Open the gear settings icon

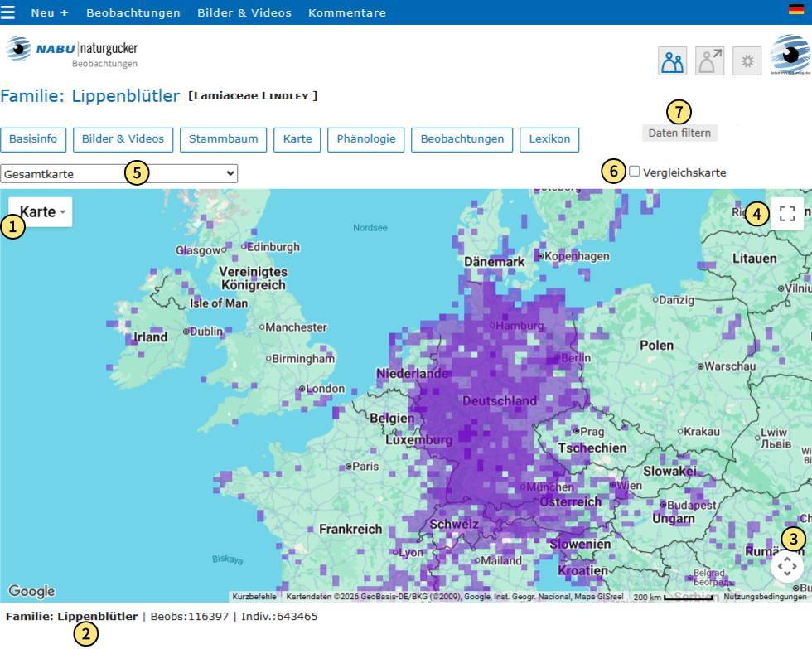(x=747, y=61)
